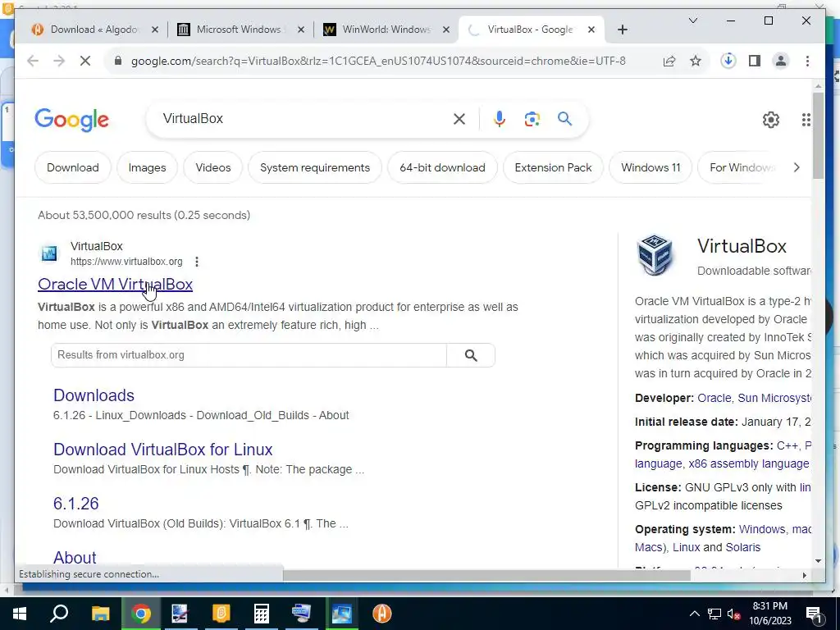Show hidden system tray icons

tap(694, 614)
